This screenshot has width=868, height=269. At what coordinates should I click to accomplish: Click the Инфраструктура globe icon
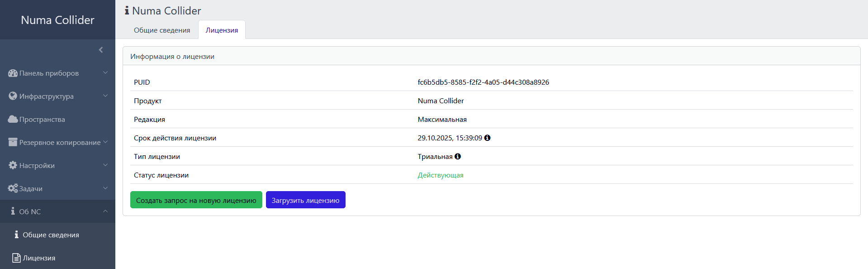tap(13, 96)
